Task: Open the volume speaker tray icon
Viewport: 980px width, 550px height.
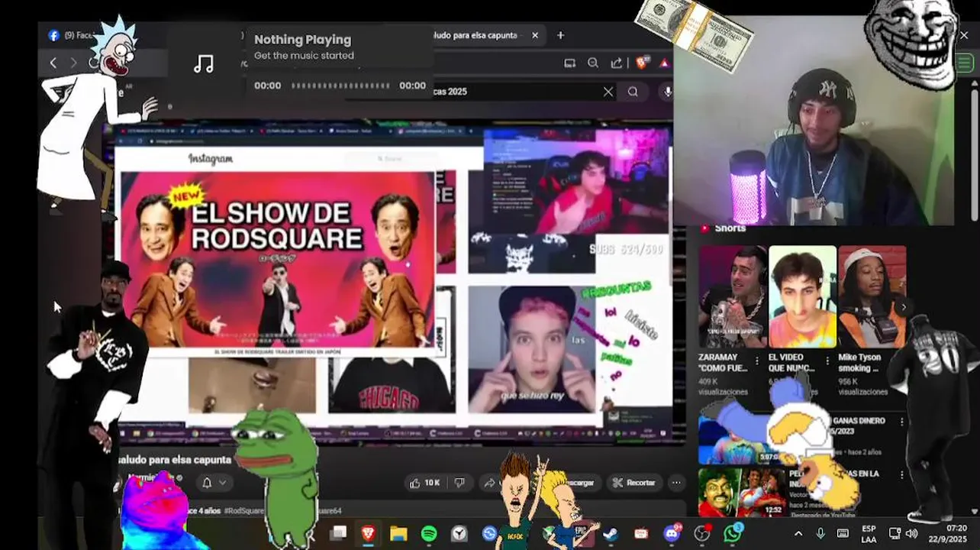Action: point(911,533)
